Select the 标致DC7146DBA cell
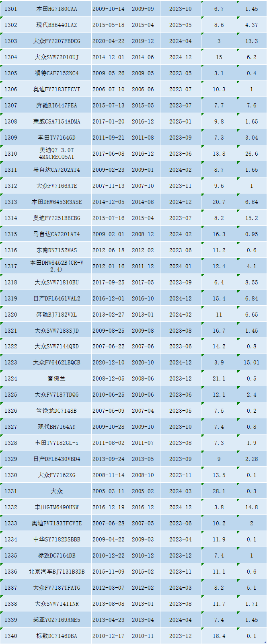267x644 pixels. (x=57, y=636)
